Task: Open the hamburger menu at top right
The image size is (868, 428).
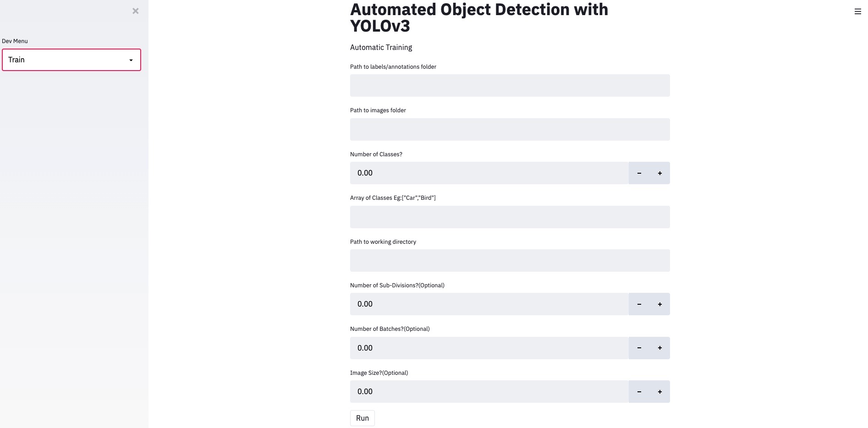Action: click(x=857, y=11)
